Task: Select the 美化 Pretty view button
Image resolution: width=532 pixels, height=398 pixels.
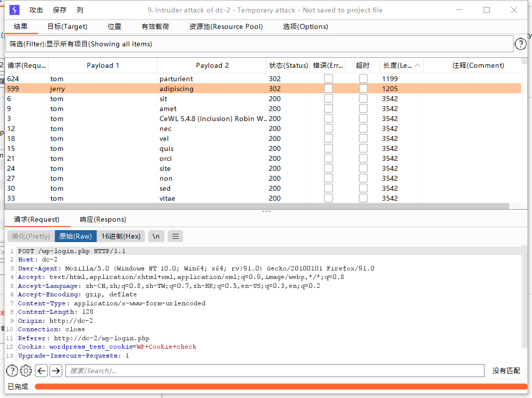Action: [31, 236]
